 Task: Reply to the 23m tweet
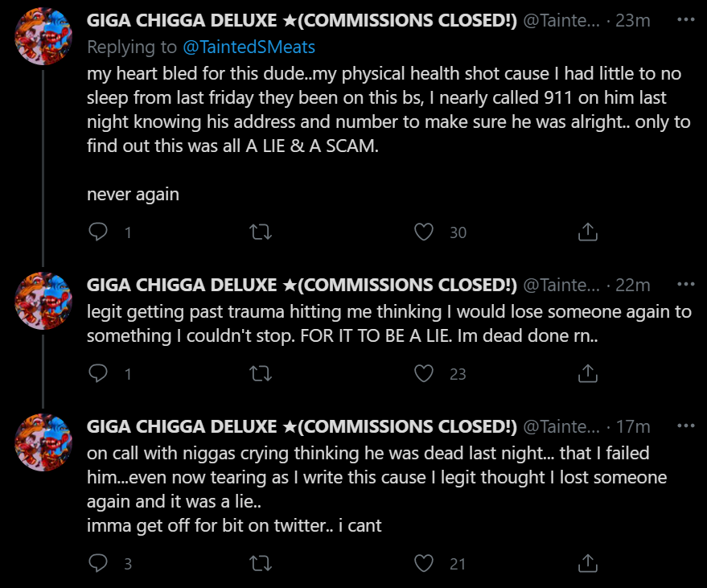point(98,232)
